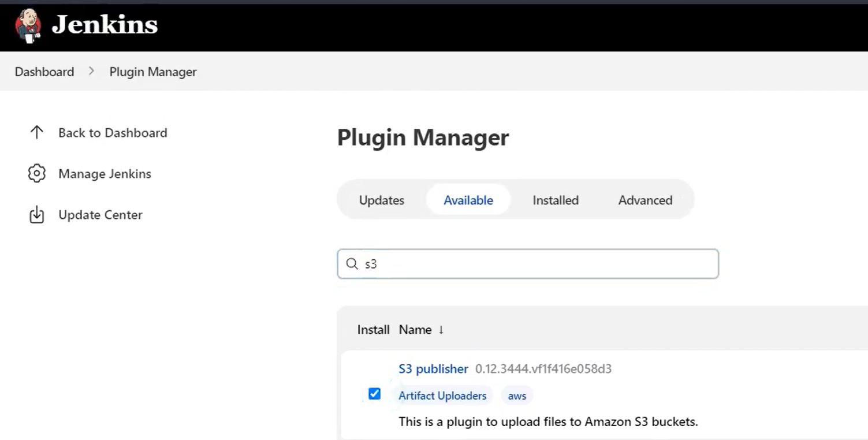
Task: Open the S3 publisher plugin link
Action: (433, 369)
